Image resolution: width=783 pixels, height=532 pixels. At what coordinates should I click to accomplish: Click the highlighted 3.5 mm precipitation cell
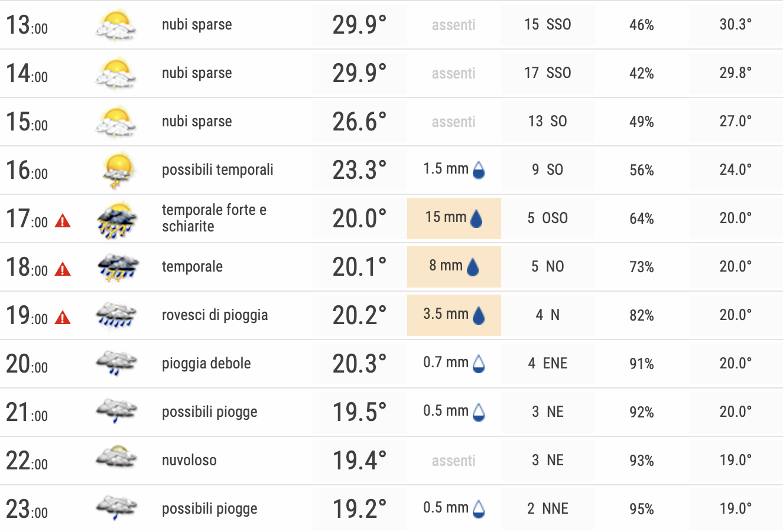tap(454, 315)
